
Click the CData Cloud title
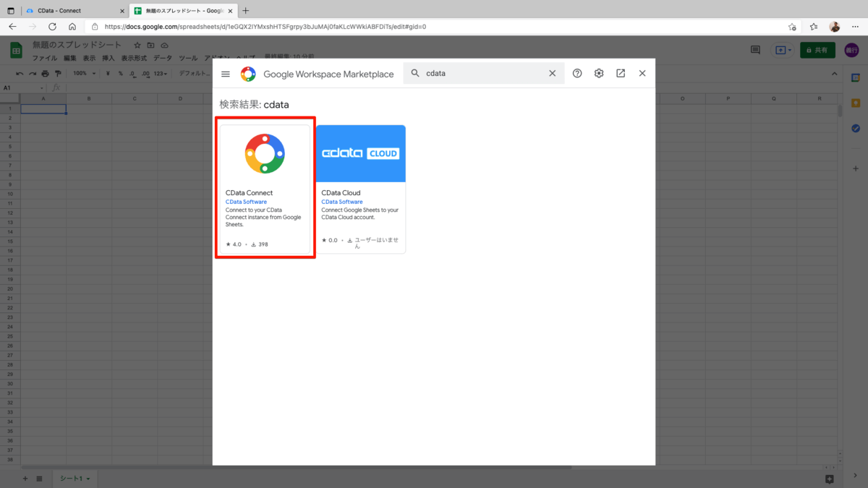[341, 193]
